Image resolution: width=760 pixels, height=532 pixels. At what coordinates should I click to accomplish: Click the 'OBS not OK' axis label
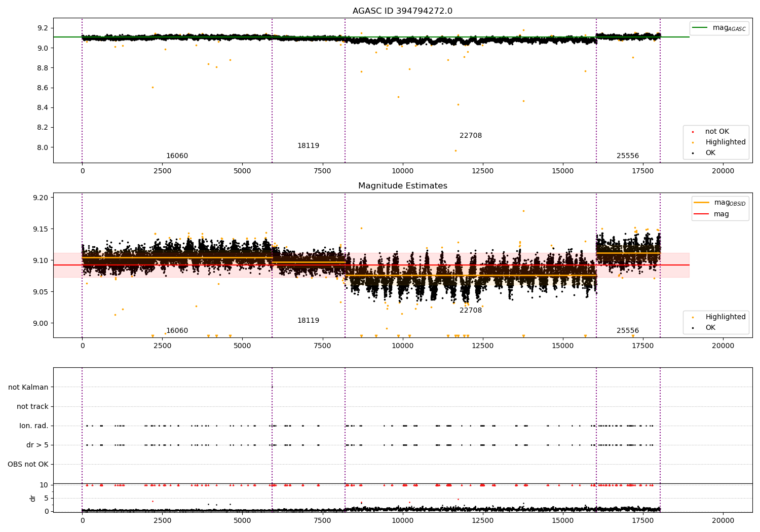coord(28,465)
